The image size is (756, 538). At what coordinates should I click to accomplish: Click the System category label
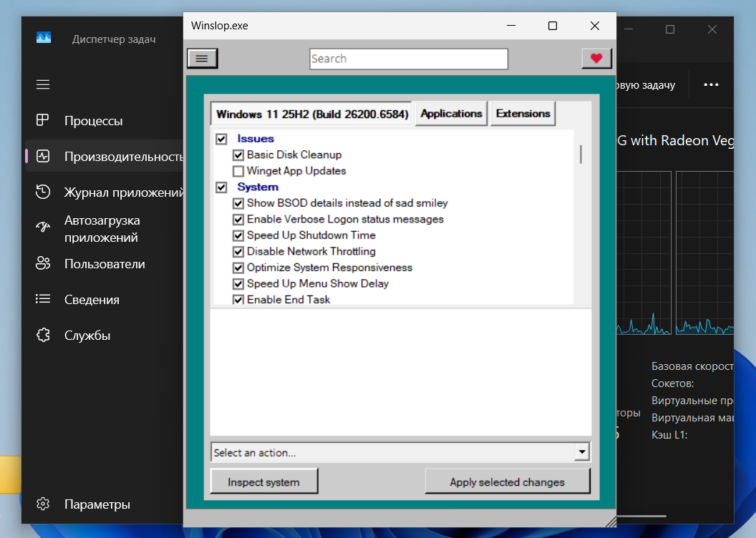click(x=258, y=187)
